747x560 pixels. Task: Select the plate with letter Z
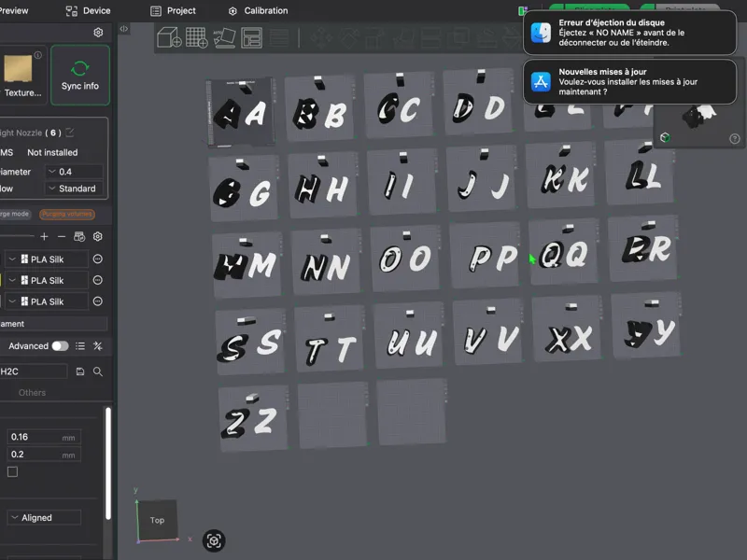pos(252,419)
